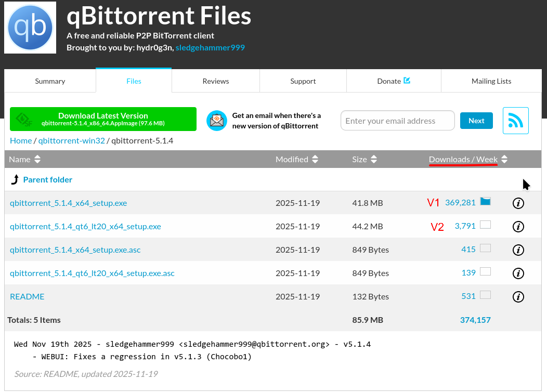Image resolution: width=547 pixels, height=392 pixels.
Task: Click the Downloads / Week column header
Action: point(463,160)
